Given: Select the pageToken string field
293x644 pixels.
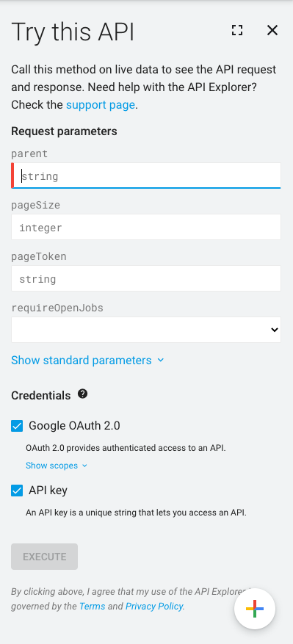Looking at the screenshot, I should click(x=146, y=278).
